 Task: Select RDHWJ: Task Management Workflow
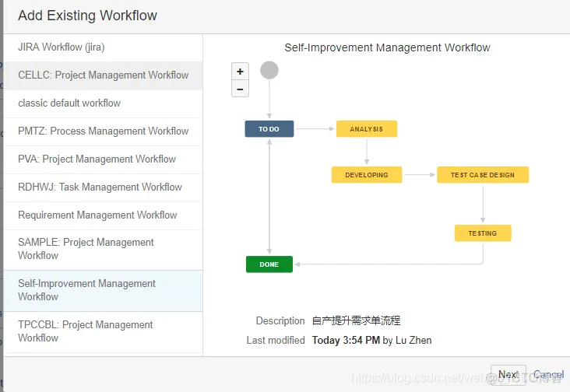[x=104, y=187]
